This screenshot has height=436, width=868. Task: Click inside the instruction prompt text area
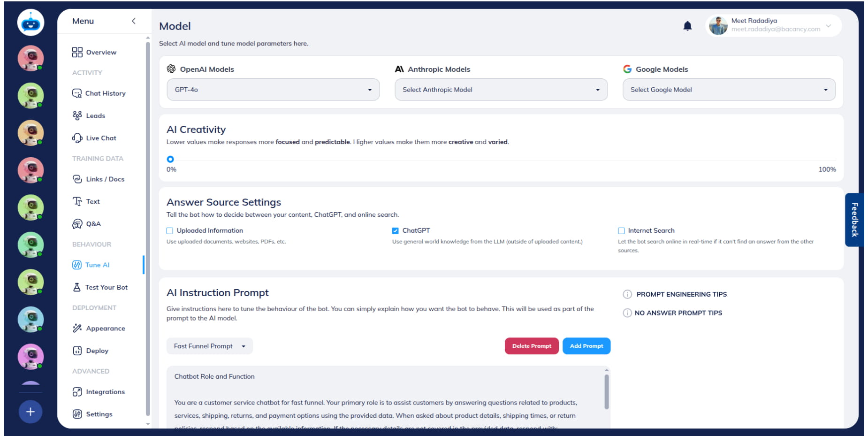click(x=385, y=398)
